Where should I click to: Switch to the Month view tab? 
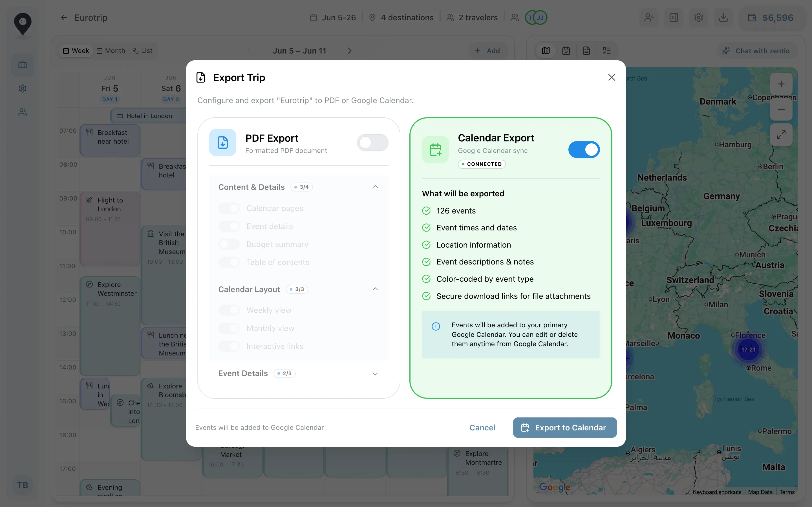pos(111,51)
